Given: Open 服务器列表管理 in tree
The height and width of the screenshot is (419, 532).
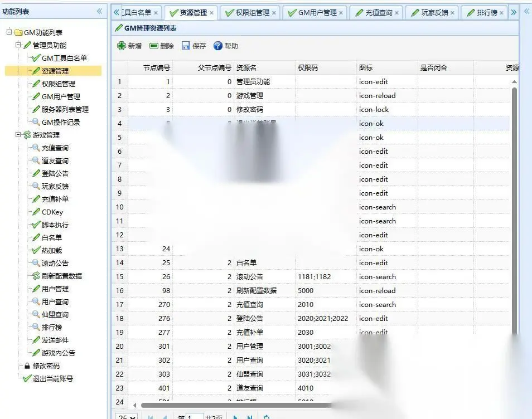Looking at the screenshot, I should (x=65, y=110).
